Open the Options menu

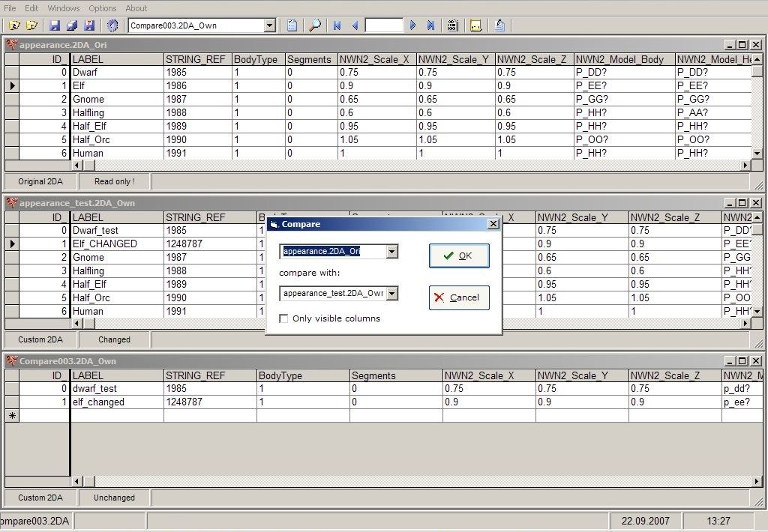click(103, 8)
